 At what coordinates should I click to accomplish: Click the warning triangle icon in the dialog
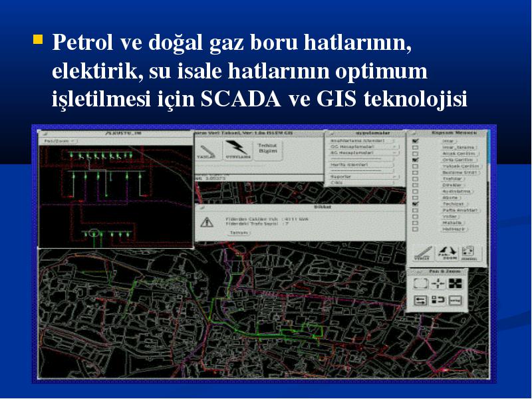207,223
